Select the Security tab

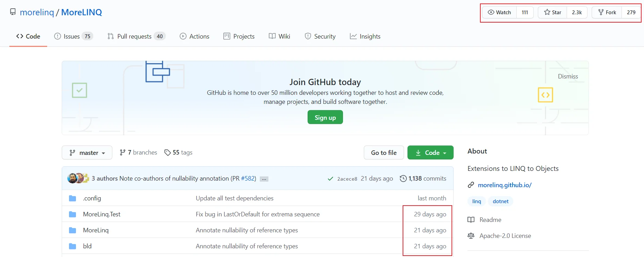point(320,36)
